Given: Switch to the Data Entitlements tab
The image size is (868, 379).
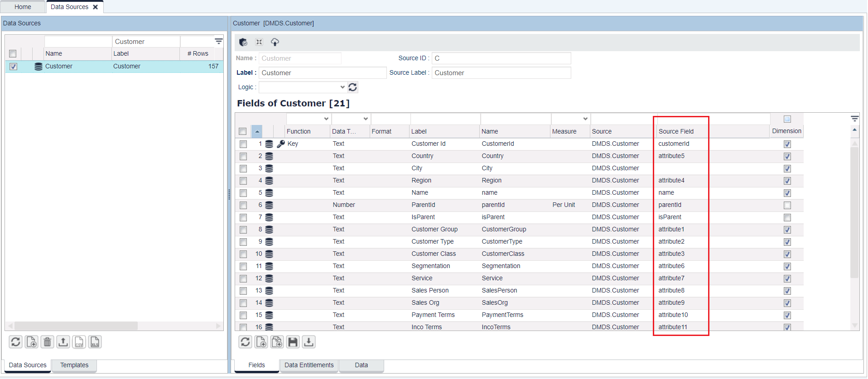Looking at the screenshot, I should (x=309, y=365).
